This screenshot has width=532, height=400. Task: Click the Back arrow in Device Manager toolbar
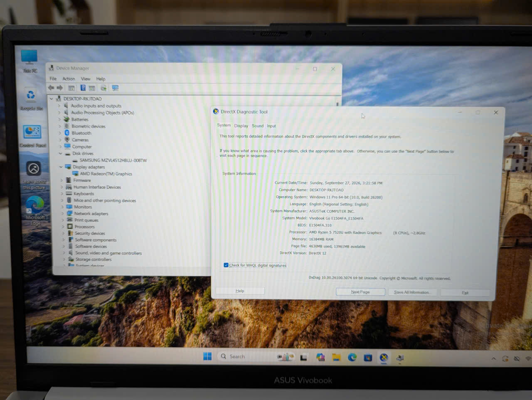(x=51, y=88)
